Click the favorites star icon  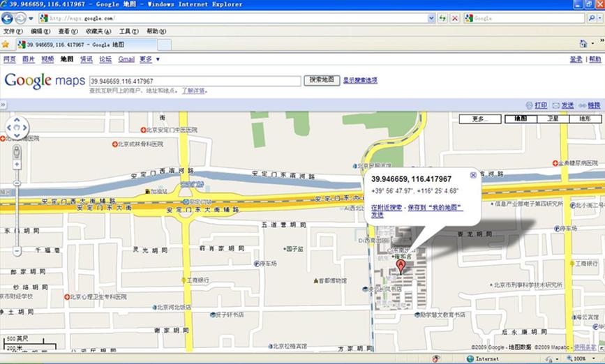(x=6, y=44)
